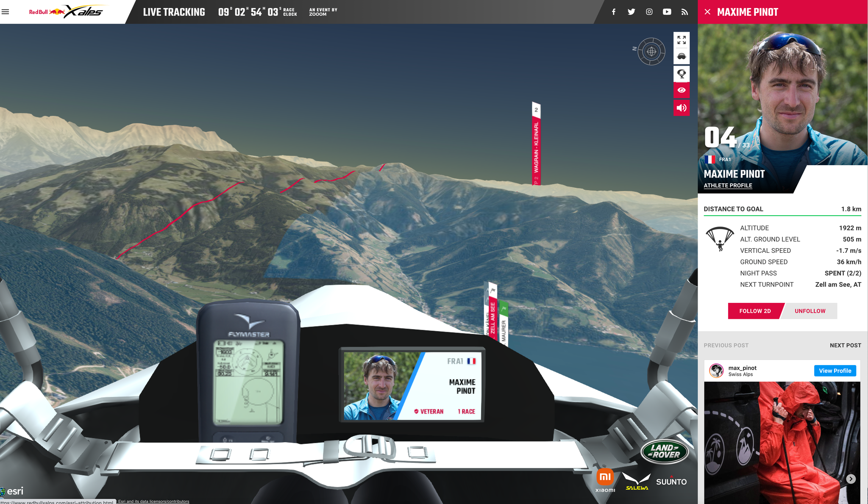Click the Live Tracking title
This screenshot has width=868, height=504.
coord(174,12)
